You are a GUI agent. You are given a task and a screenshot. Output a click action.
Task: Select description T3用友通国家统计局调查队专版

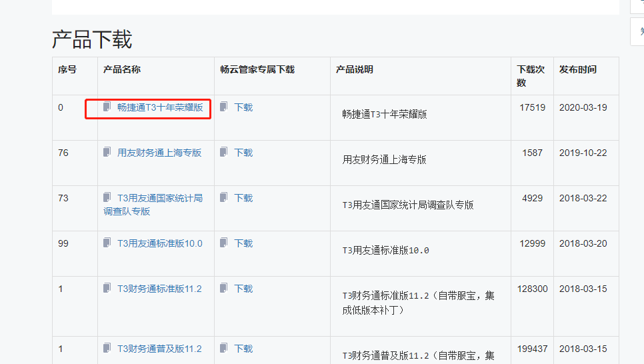pos(408,205)
